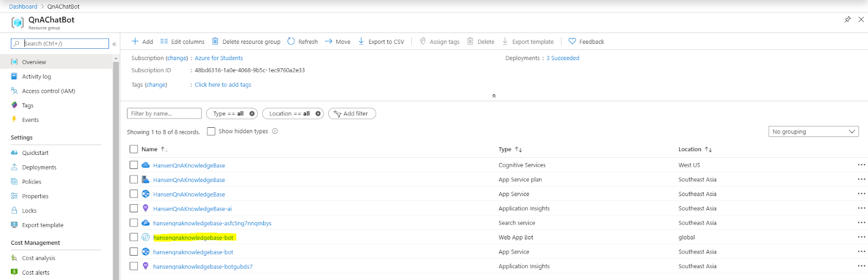Pin the blade with the pin icon
Viewport: 868px width, 280px height.
tap(847, 19)
